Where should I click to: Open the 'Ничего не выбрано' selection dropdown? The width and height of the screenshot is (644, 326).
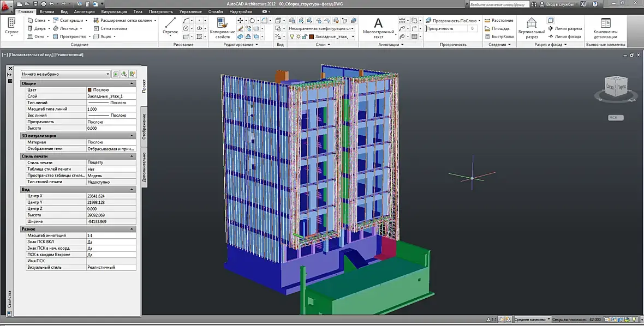point(65,74)
